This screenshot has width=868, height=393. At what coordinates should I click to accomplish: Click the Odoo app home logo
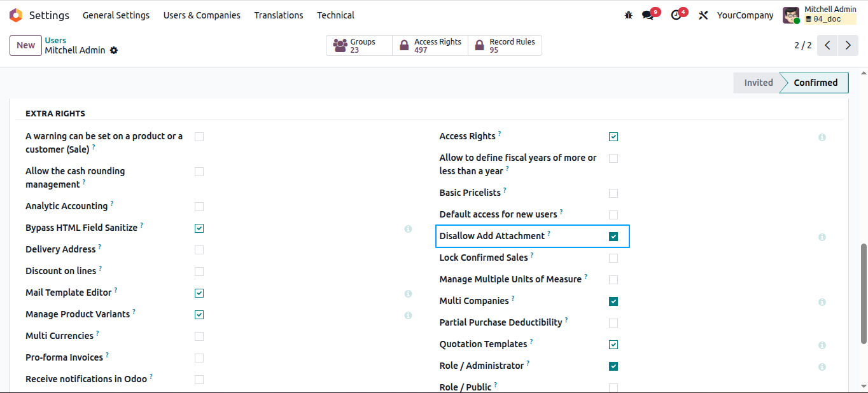tap(16, 15)
